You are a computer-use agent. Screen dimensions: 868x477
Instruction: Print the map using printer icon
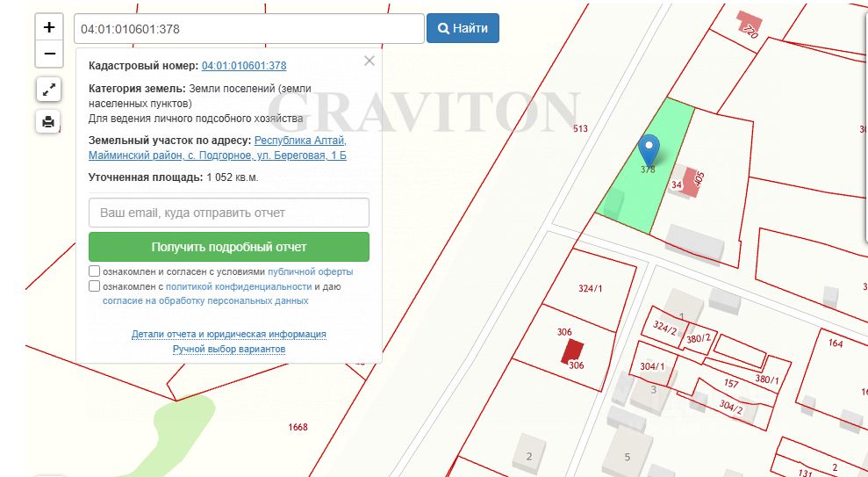pyautogui.click(x=49, y=121)
